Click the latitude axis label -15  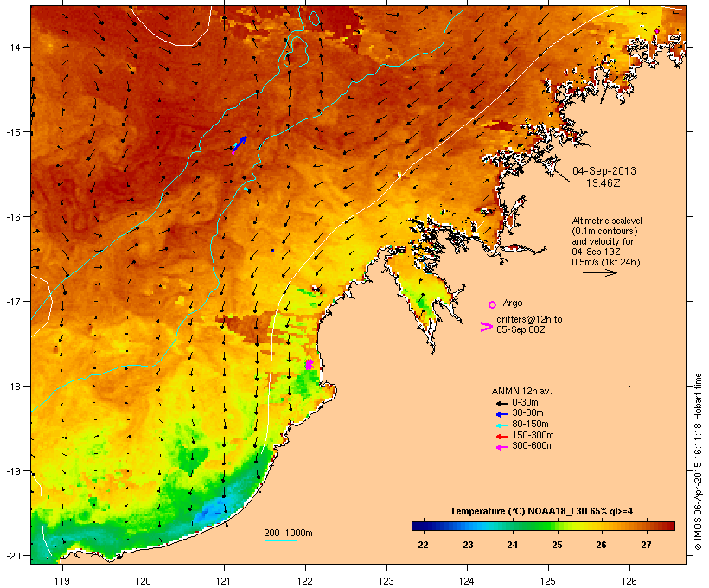(x=12, y=132)
